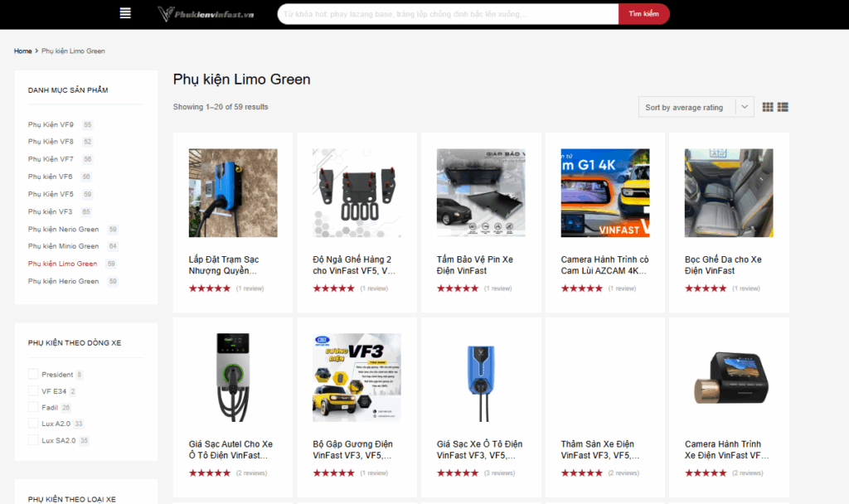Click '(3 reviews)' under Giá Sạc Xe Ô Tô Điện
Viewport: 849px width, 504px height.
(x=499, y=473)
